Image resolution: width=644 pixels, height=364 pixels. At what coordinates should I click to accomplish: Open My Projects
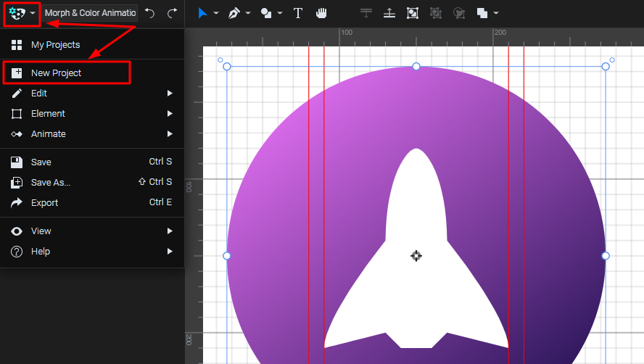(x=92, y=45)
